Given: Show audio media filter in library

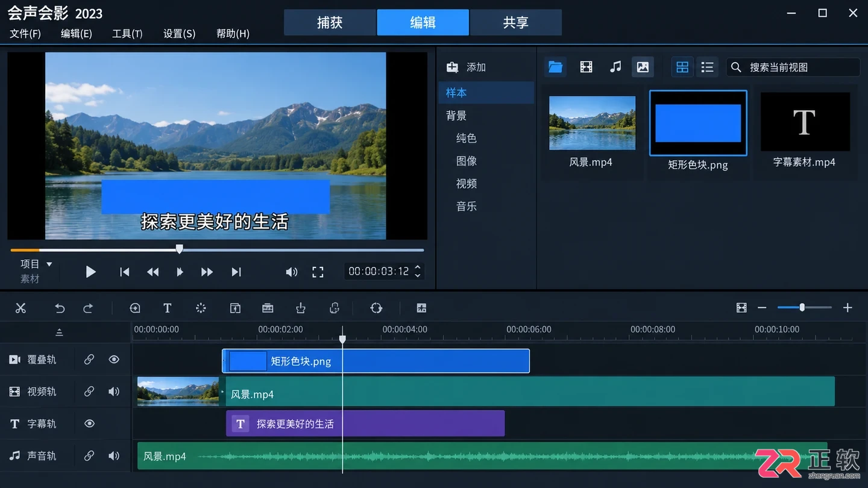Looking at the screenshot, I should (x=615, y=67).
